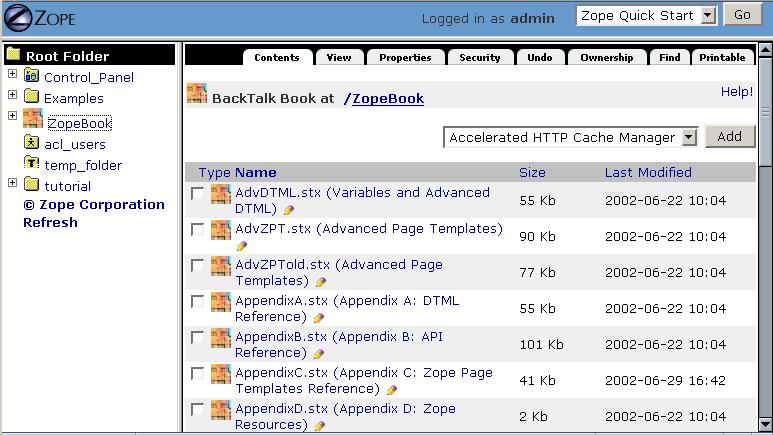773x435 pixels.
Task: Click the AppendixB.stx document icon
Action: (x=220, y=338)
